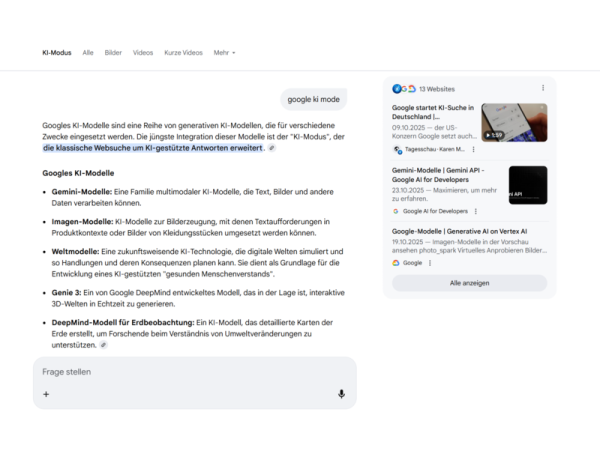Viewport: 600px width, 450px height.
Task: Click the 'Tagesschau · Karen M...' source name
Action: [435, 149]
